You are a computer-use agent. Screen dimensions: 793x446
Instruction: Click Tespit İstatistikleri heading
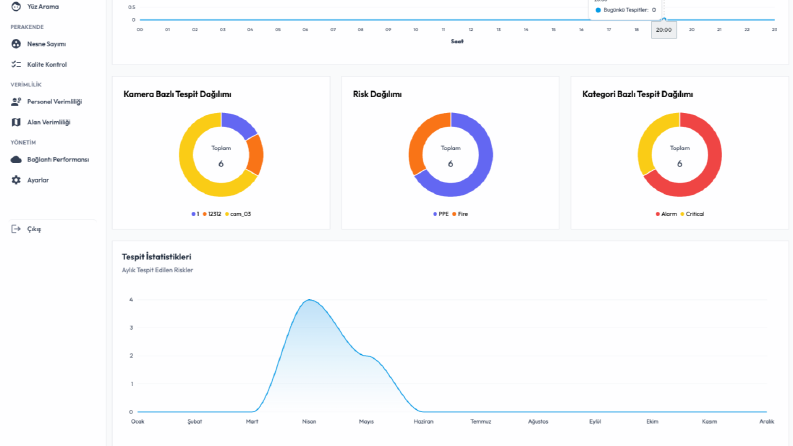(x=157, y=257)
